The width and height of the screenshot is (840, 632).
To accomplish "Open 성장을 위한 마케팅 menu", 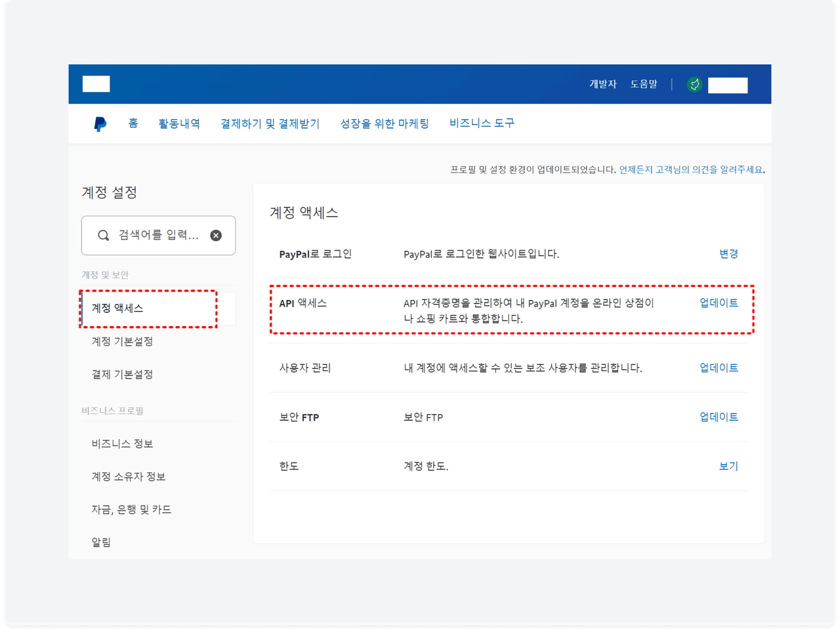I will click(384, 123).
